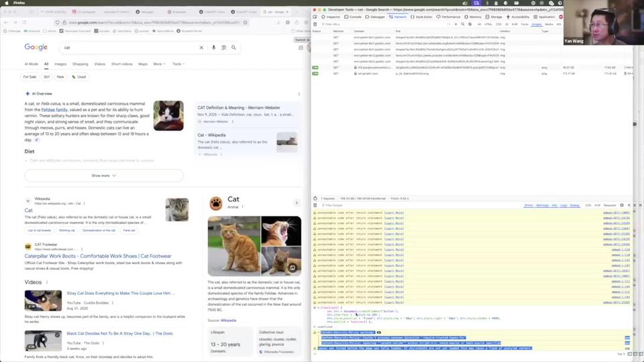Toggle the All request type filter

(x=479, y=24)
